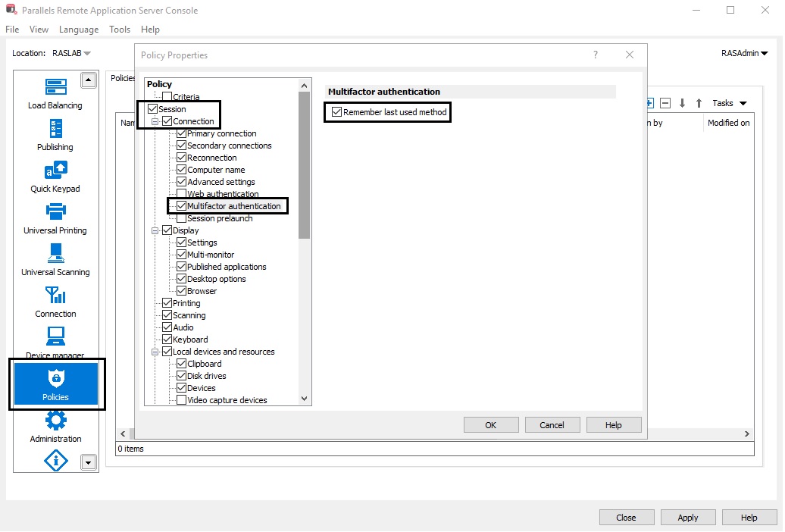Click OK in Policy Properties
Screen dimensions: 785x532
click(491, 425)
